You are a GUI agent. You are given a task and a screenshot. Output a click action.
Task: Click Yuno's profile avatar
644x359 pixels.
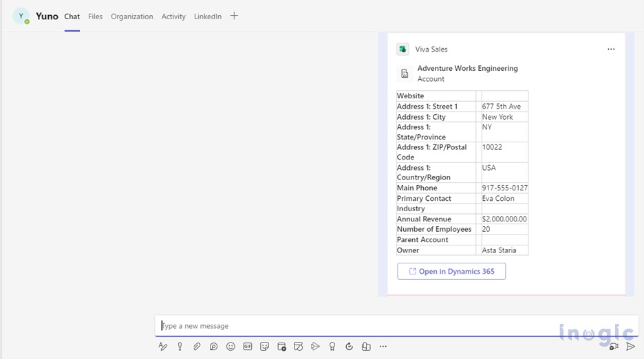coord(21,17)
